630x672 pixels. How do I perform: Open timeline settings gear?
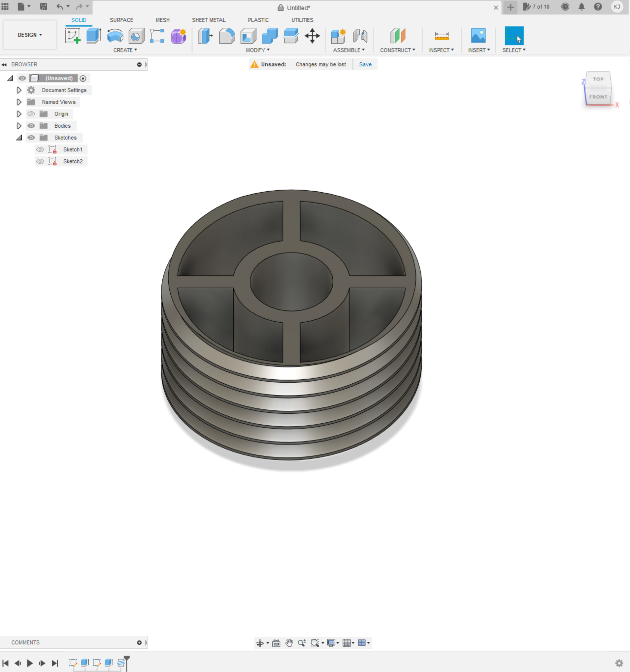pos(619,663)
